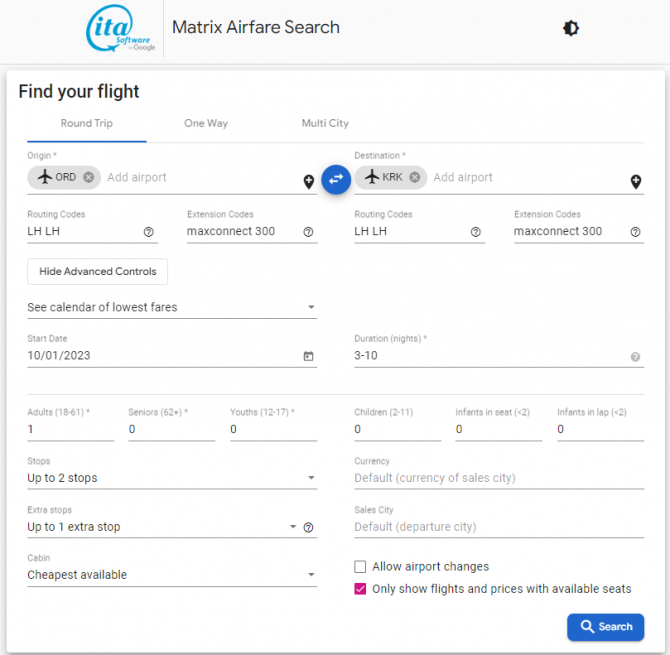Viewport: 670px width, 655px height.
Task: Switch to the Multi City tab
Action: pos(325,123)
